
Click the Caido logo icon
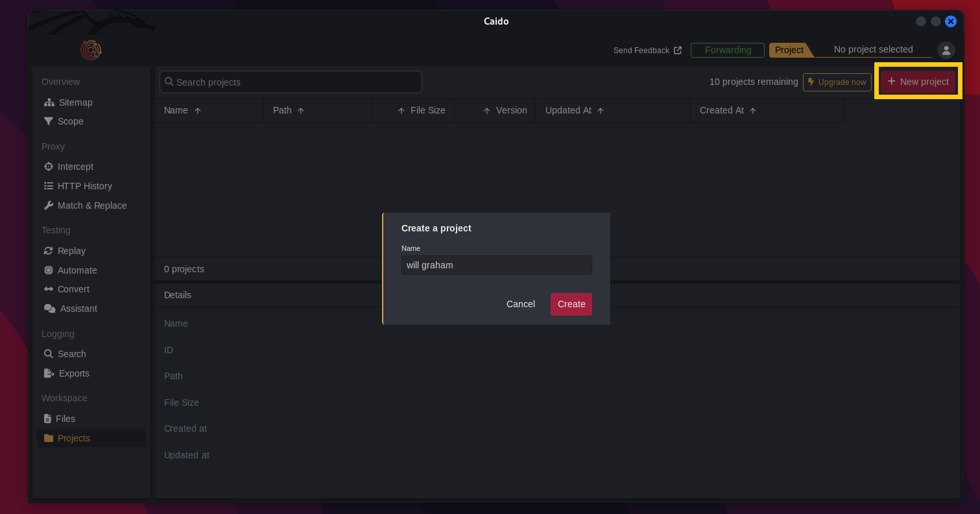click(91, 50)
